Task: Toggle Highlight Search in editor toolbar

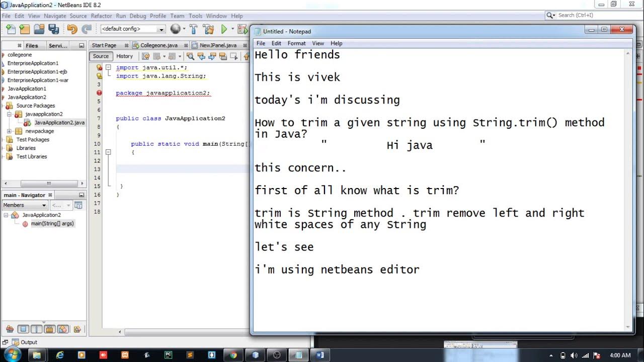Action: click(223, 56)
